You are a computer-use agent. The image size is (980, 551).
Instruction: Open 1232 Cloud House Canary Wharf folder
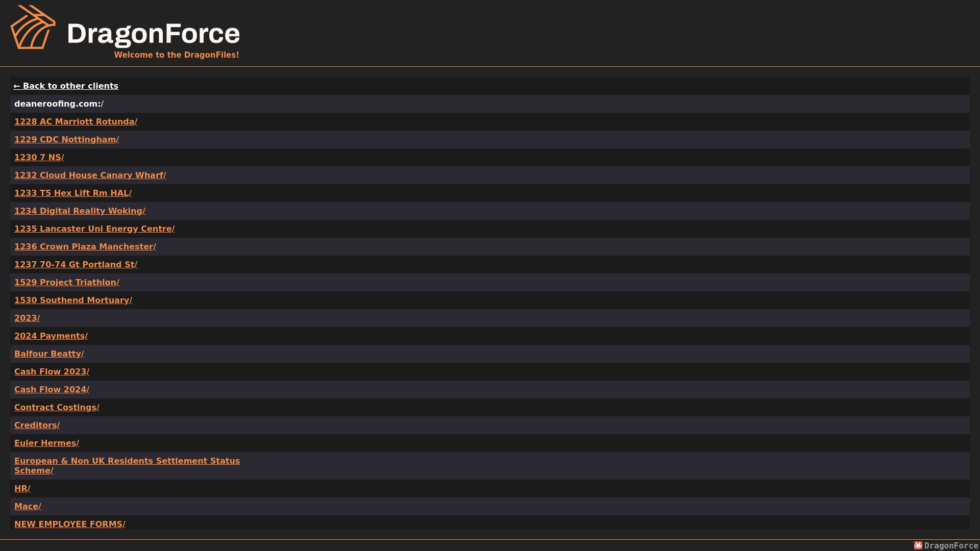click(x=90, y=175)
